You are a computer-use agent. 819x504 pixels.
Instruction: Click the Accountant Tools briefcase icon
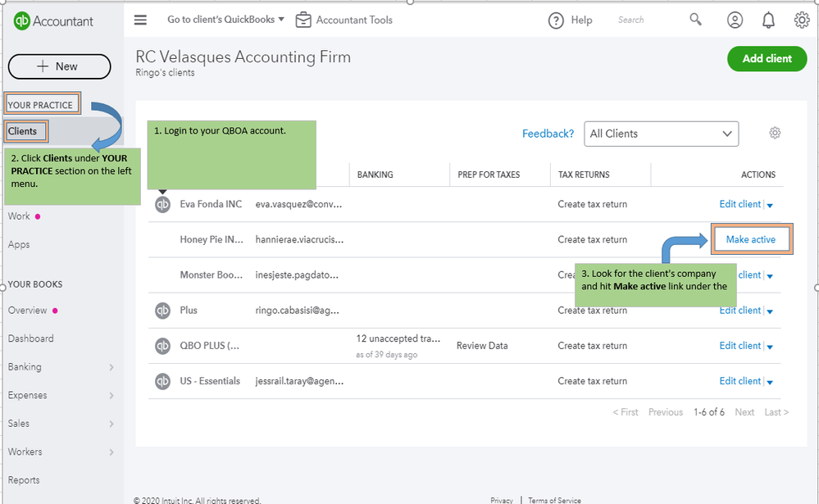[x=303, y=20]
